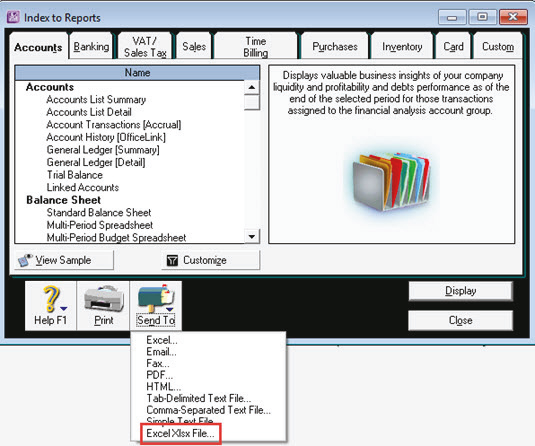Viewport: 535px width, 446px height.
Task: Switch to the Inventory tab
Action: 402,46
